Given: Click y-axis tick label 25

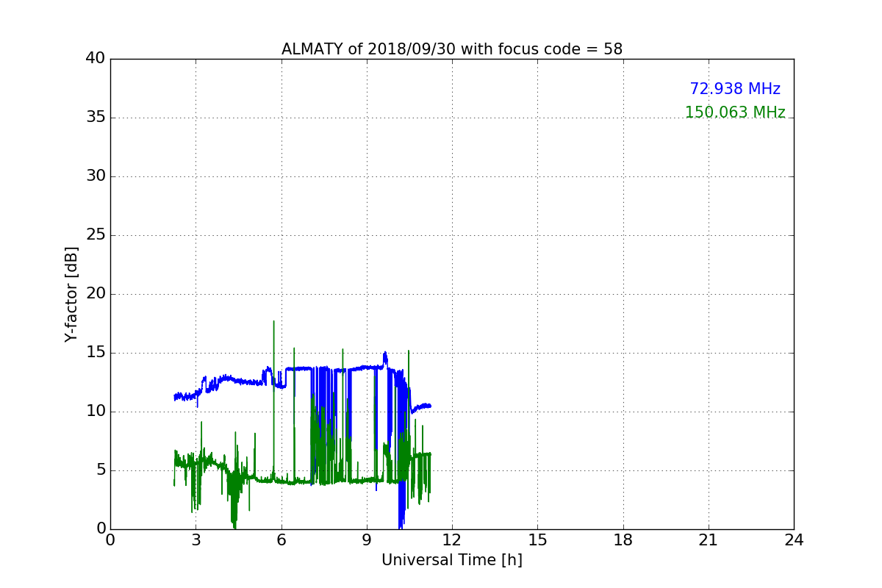Looking at the screenshot, I should click(96, 235).
